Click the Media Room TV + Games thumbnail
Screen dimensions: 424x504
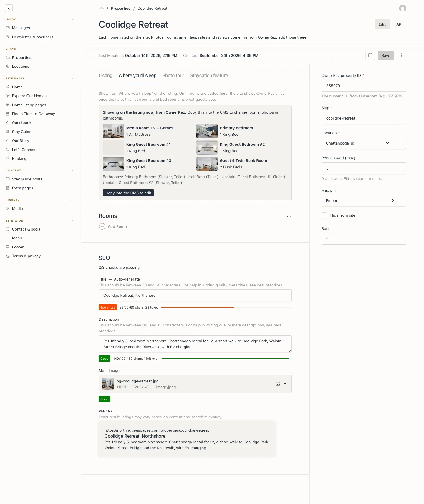tap(113, 131)
